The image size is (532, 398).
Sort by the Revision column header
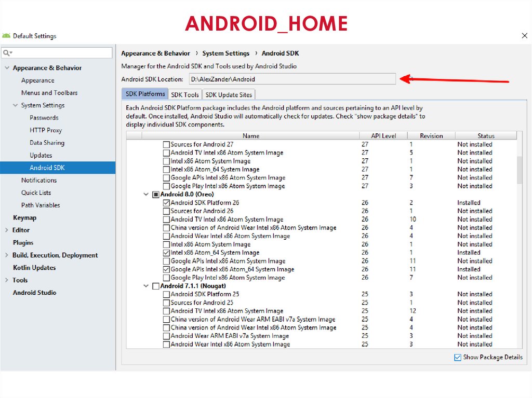tap(431, 135)
